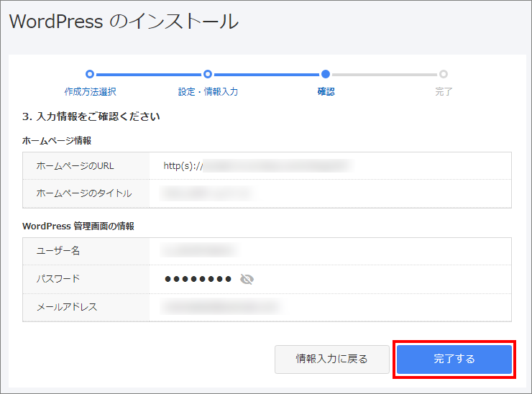The width and height of the screenshot is (532, 394).
Task: Click the grey 完了 step circle
Action: point(444,73)
